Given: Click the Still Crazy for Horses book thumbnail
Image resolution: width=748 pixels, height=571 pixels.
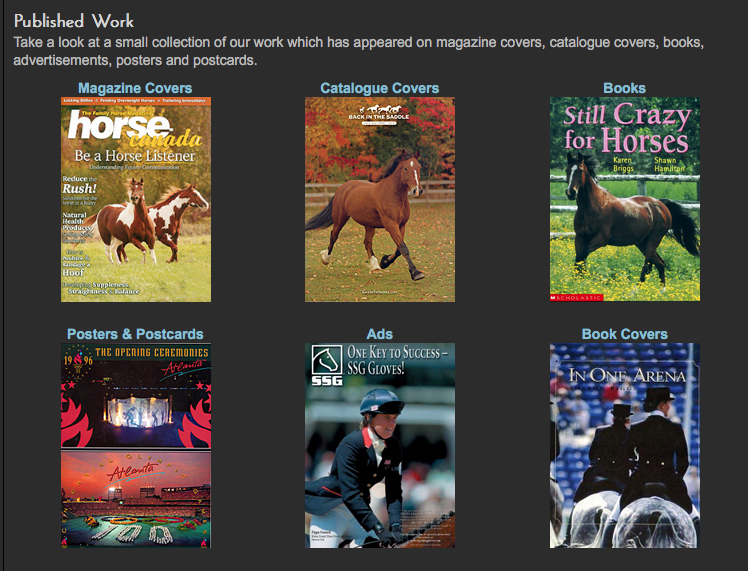Looking at the screenshot, I should (x=625, y=199).
